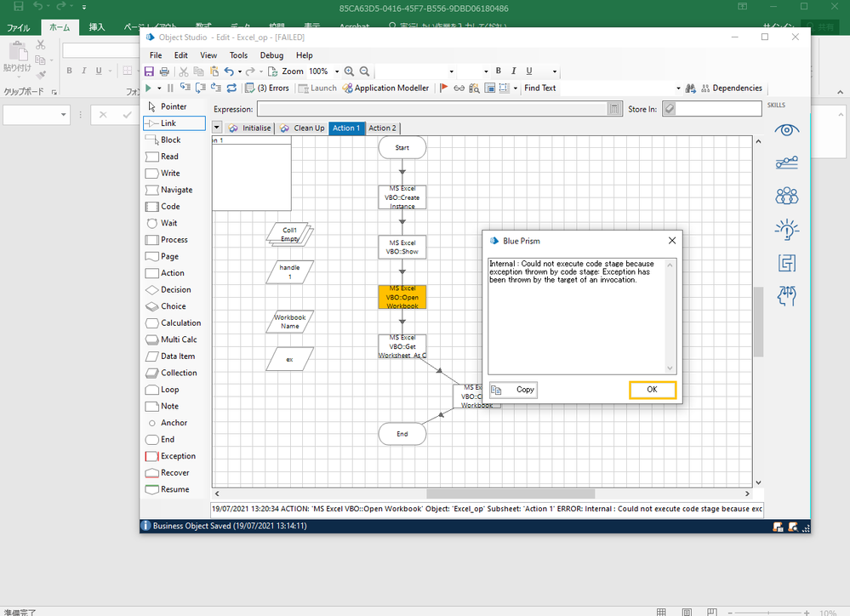Image resolution: width=850 pixels, height=616 pixels.
Task: Open the Edit menu in Object Studio
Action: click(180, 55)
